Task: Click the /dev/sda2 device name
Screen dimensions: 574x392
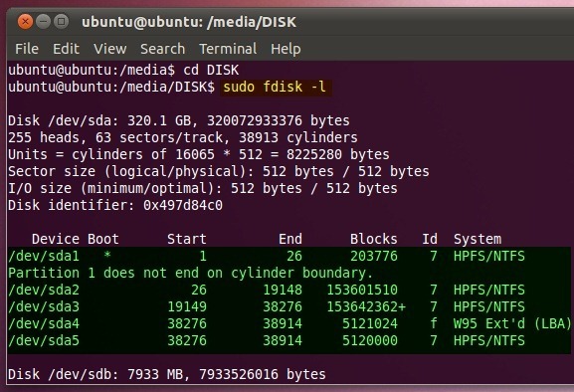Action: point(44,290)
